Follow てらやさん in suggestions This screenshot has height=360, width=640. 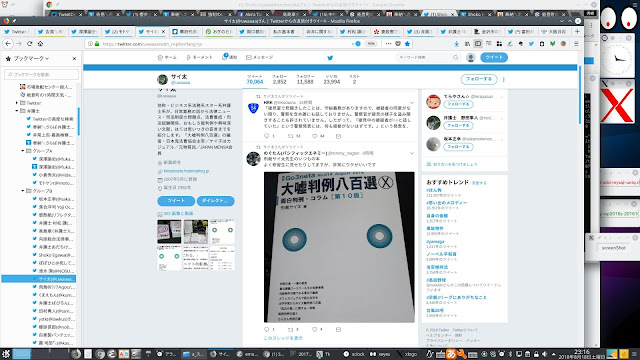(458, 104)
